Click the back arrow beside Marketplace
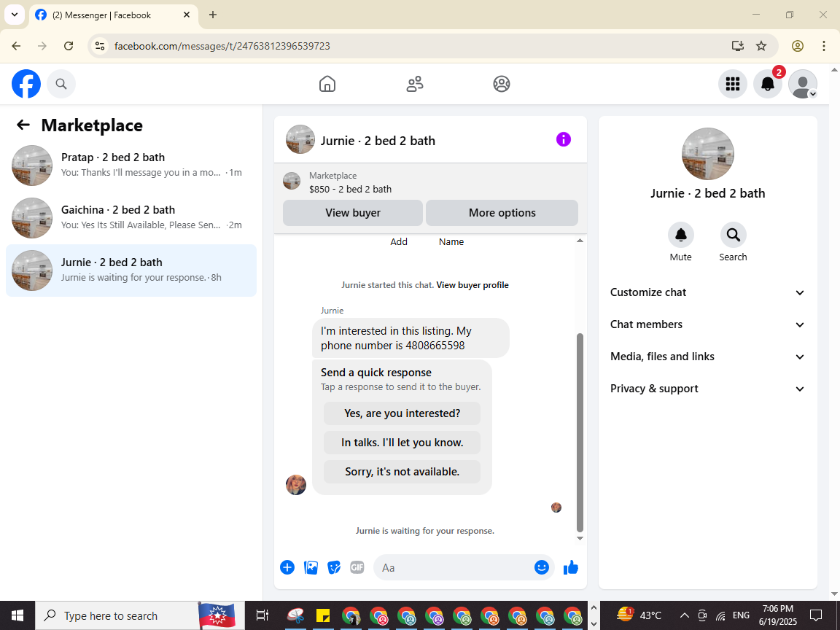 (x=23, y=125)
